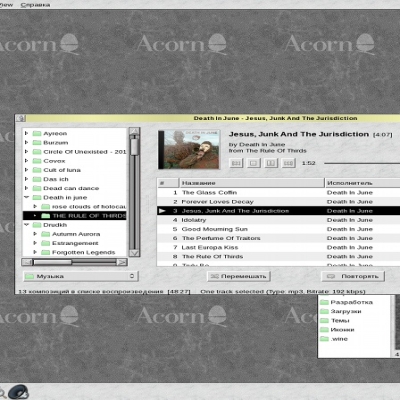Click the player window title bar text

[275, 118]
